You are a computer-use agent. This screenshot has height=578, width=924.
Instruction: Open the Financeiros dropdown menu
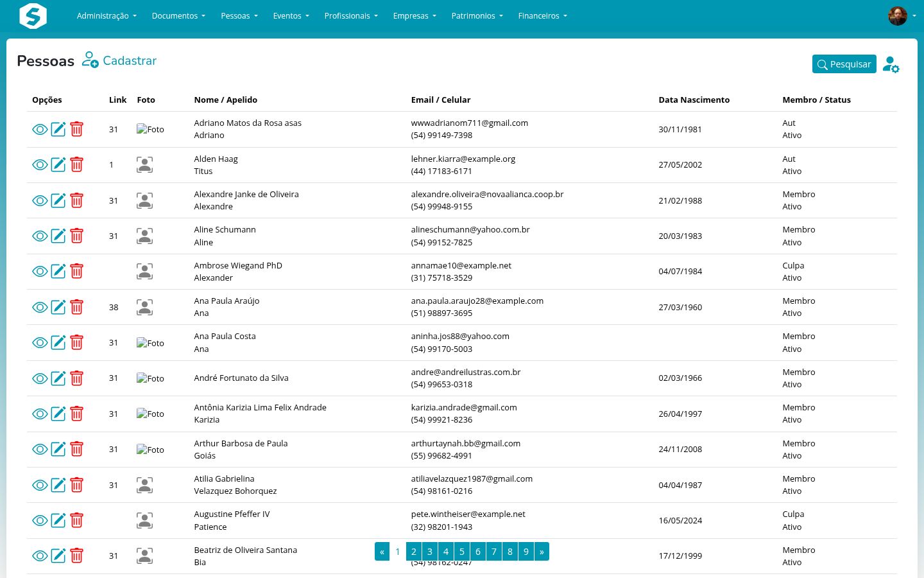pyautogui.click(x=543, y=16)
